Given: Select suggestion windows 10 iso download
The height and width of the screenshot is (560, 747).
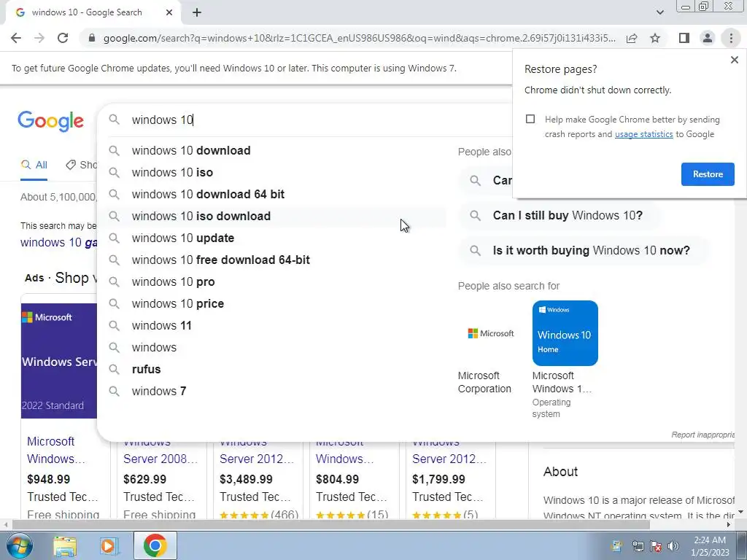Looking at the screenshot, I should point(271,216).
